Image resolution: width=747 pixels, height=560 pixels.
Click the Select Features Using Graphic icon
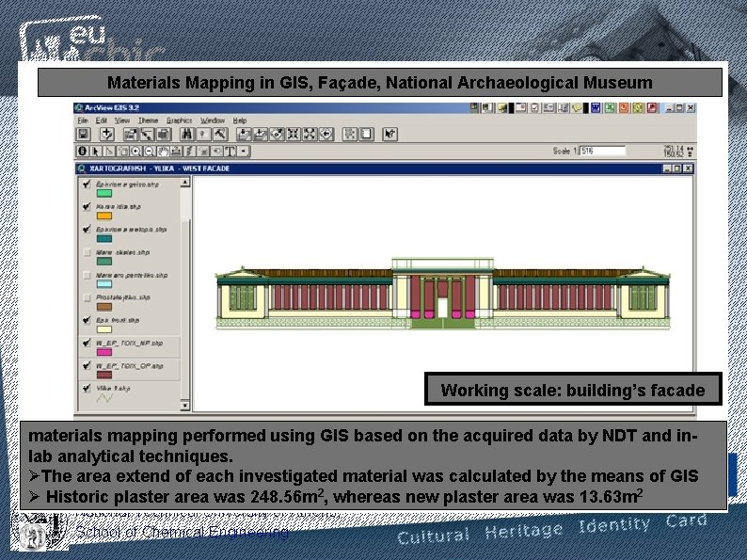tap(350, 135)
